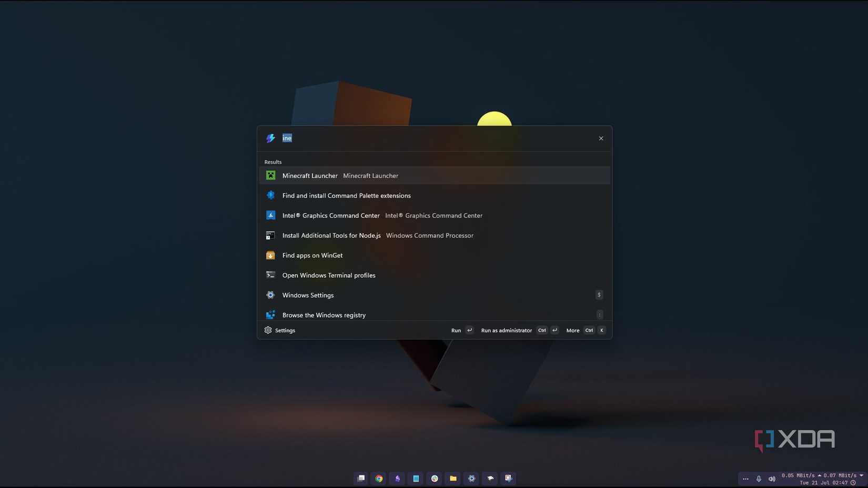
Task: Click the ':' alias tag on registry row
Action: coord(599,315)
